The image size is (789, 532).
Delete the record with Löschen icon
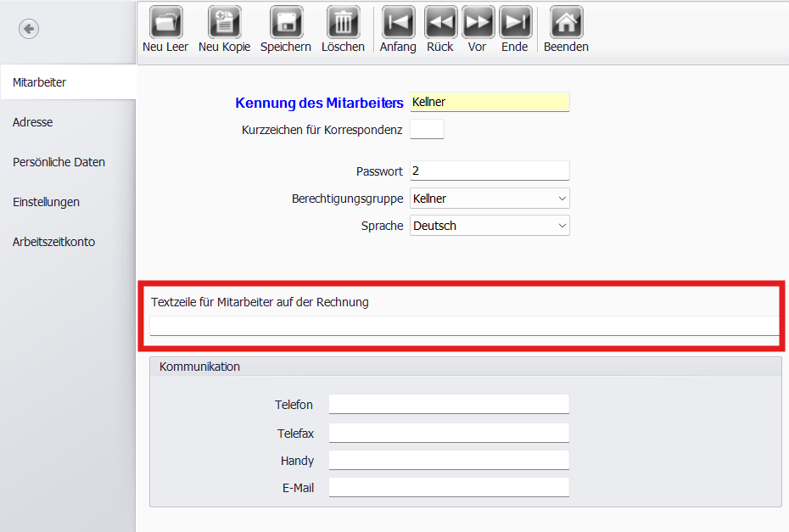(x=344, y=22)
